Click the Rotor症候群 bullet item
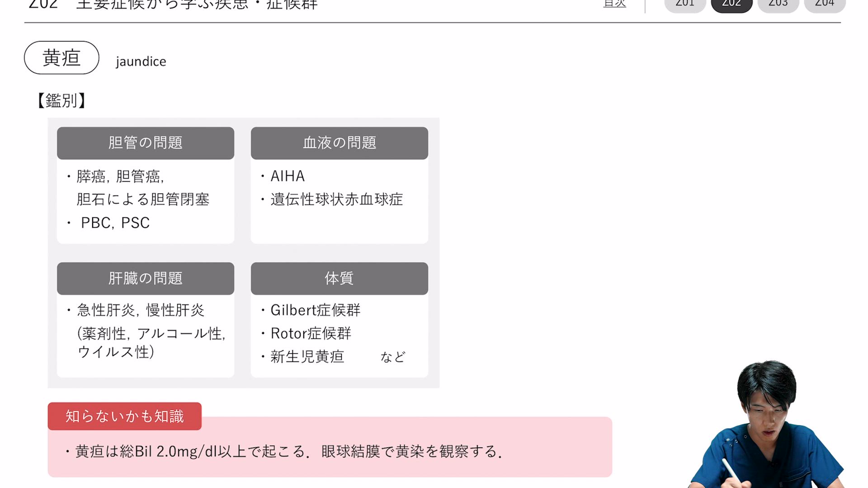Image resolution: width=868 pixels, height=488 pixels. pos(311,333)
